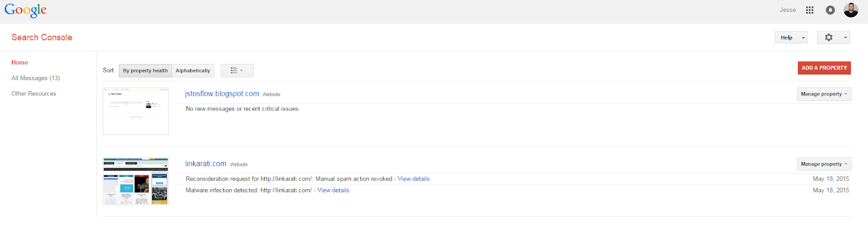The image size is (868, 239).
Task: Click the Jesse account name
Action: click(x=788, y=10)
